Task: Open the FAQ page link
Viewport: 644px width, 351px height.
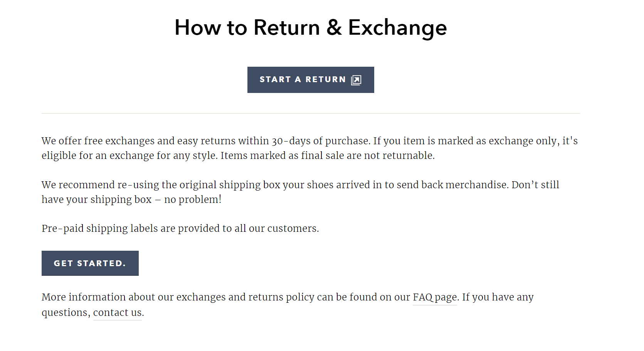Action: (435, 297)
